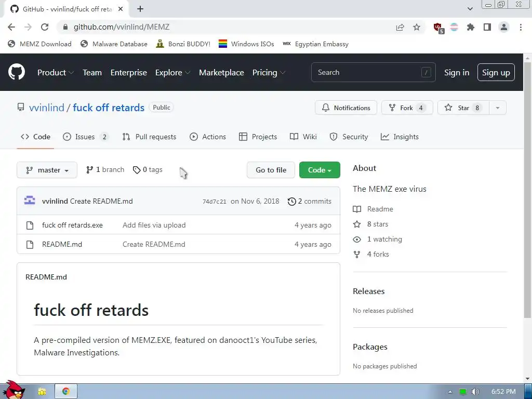This screenshot has height=399, width=532.
Task: Click the Team header link
Action: click(x=92, y=73)
